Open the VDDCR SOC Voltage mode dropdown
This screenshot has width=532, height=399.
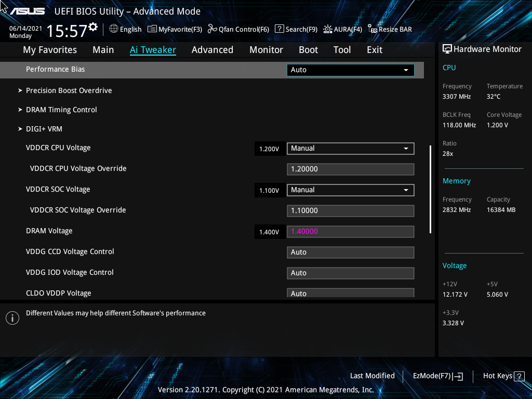coord(351,190)
